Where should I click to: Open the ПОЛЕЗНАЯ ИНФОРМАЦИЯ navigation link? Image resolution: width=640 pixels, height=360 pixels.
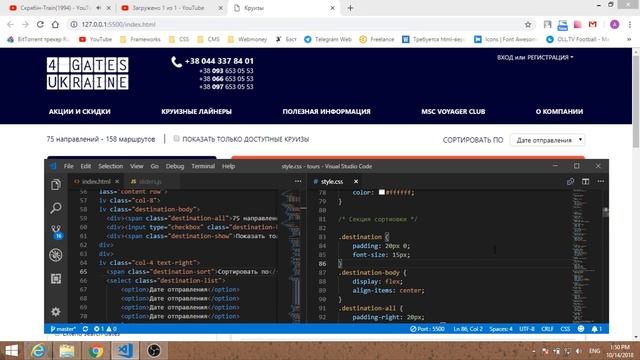[x=327, y=111]
